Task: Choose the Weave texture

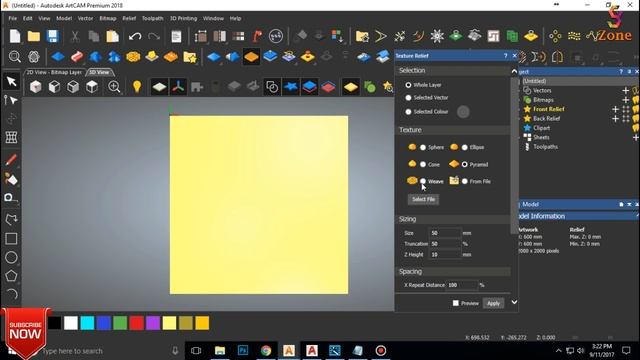Action: (423, 181)
